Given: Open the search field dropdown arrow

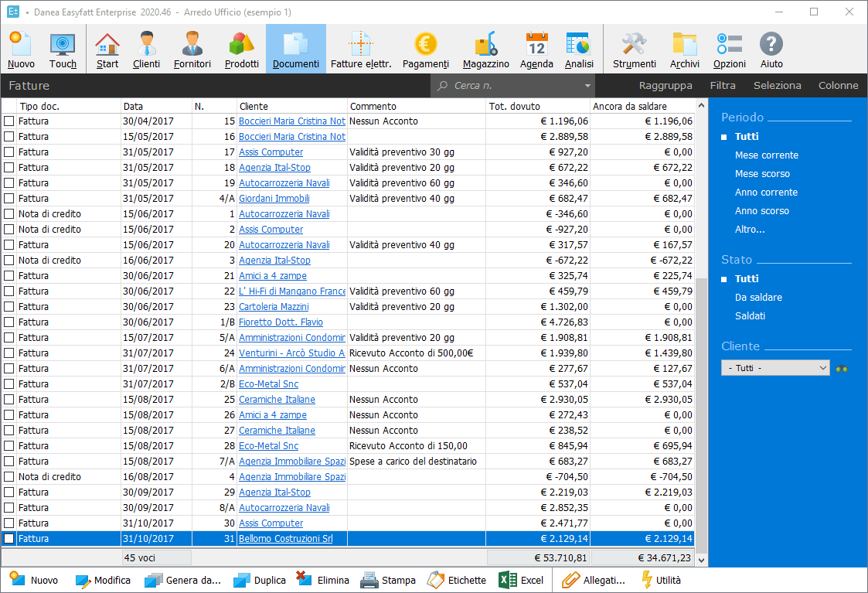Looking at the screenshot, I should 588,86.
